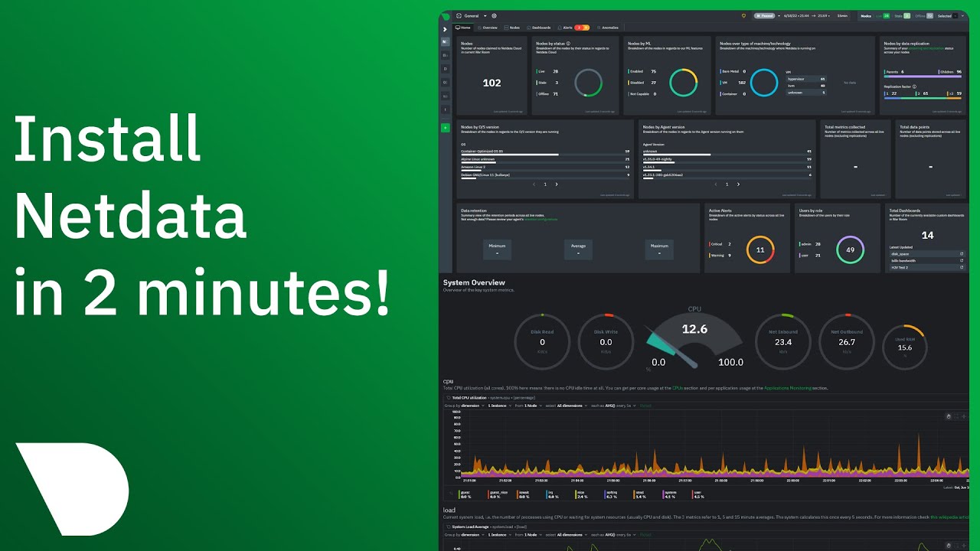Image resolution: width=980 pixels, height=551 pixels.
Task: Click the green plus button in sidebar
Action: (x=445, y=128)
